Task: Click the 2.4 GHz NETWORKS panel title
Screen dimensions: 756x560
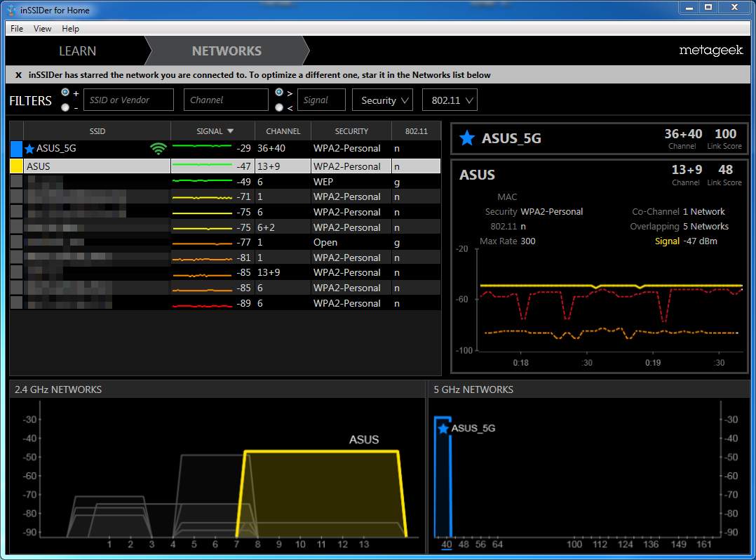Action: tap(58, 389)
